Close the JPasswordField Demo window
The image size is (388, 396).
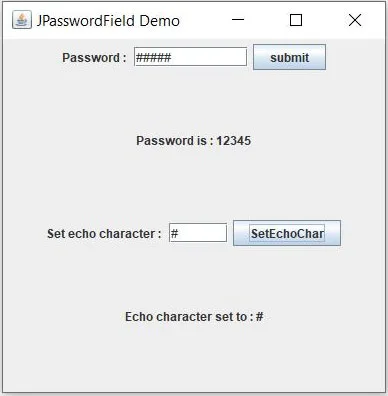(x=355, y=20)
